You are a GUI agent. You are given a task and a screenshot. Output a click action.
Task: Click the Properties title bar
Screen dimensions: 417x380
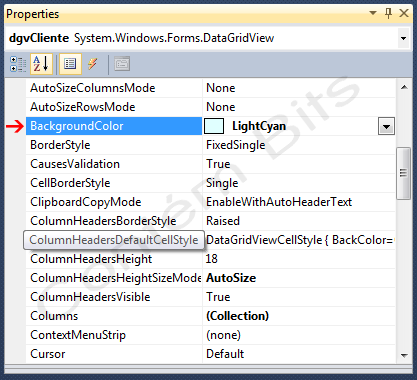208,14
